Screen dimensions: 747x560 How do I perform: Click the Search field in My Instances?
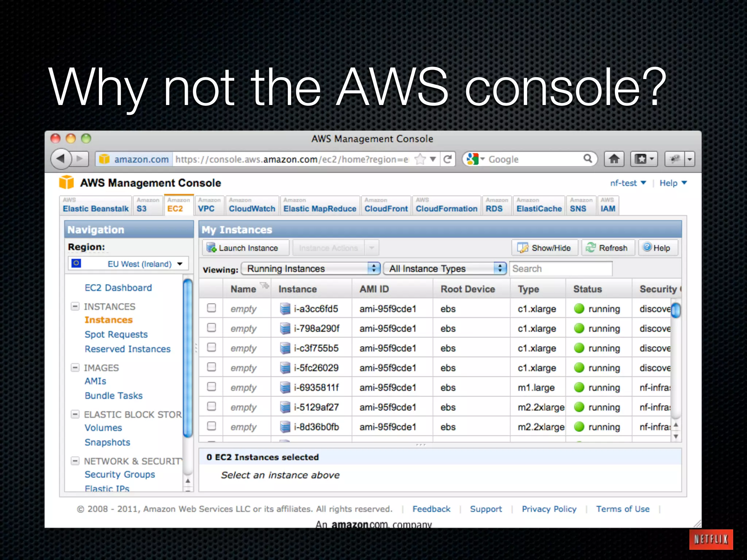[561, 269]
